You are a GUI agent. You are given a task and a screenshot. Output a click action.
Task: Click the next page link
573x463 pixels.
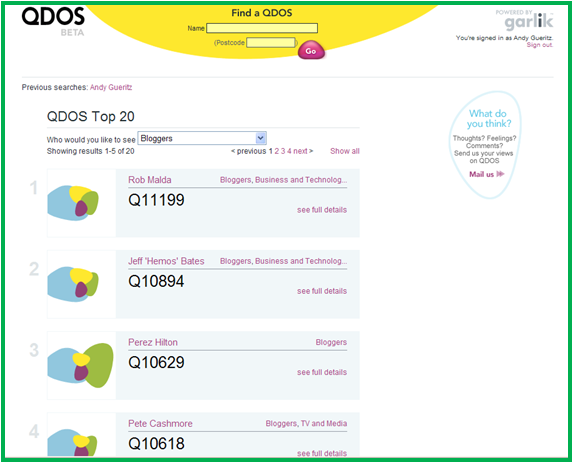click(303, 151)
